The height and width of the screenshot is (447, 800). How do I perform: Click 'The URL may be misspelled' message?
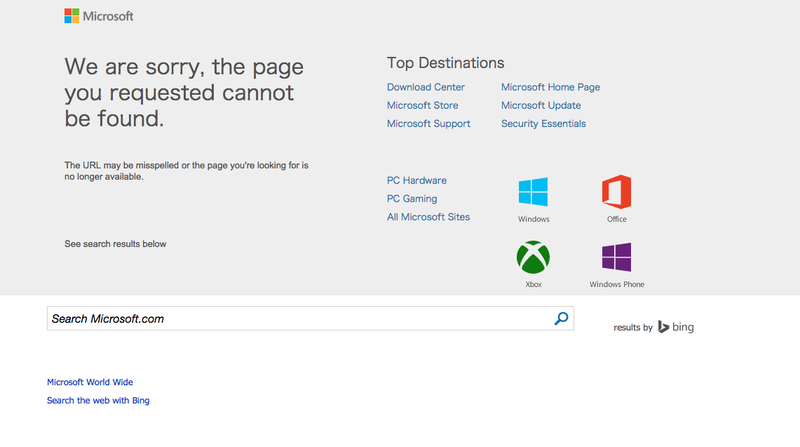[186, 171]
